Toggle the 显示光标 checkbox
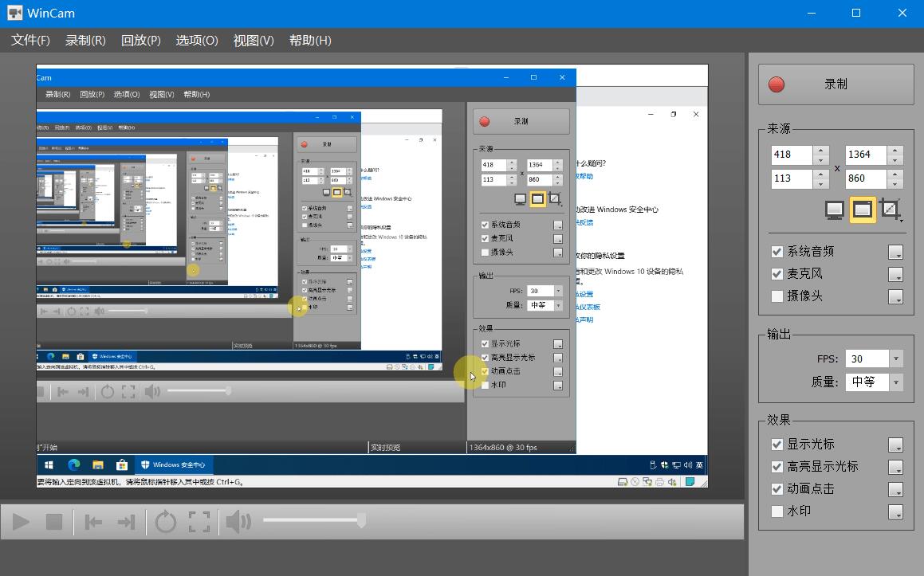 (x=777, y=444)
